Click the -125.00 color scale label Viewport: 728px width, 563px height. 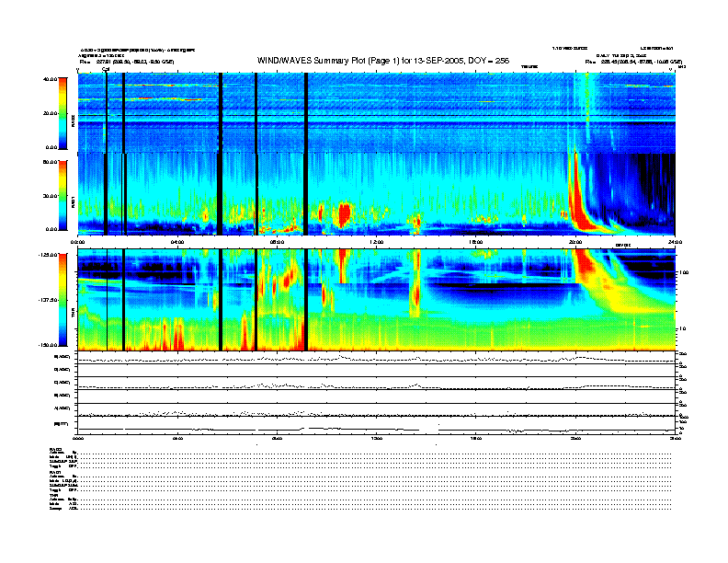point(48,255)
